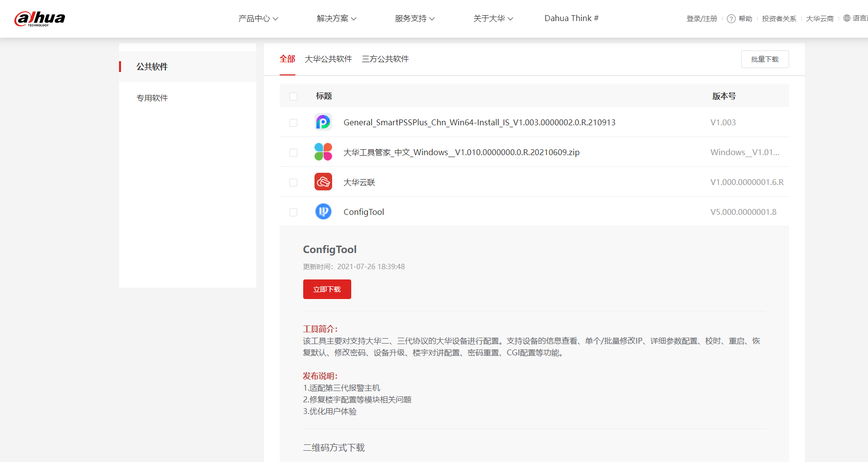Click the ConfigTool blue icon

coord(323,211)
